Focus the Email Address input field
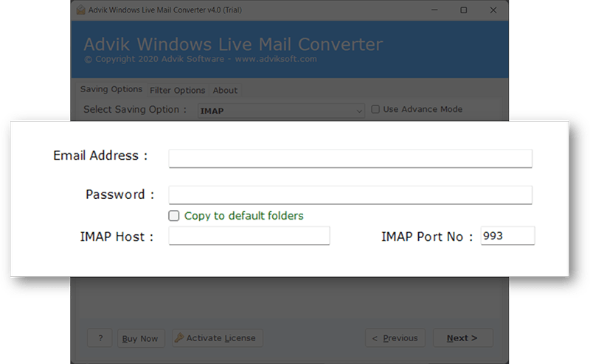 pos(350,158)
